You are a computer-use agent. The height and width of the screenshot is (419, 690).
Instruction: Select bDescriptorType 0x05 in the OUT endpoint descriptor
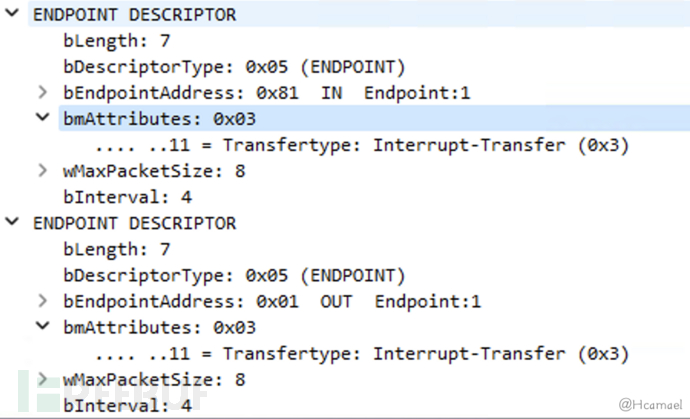[232, 275]
